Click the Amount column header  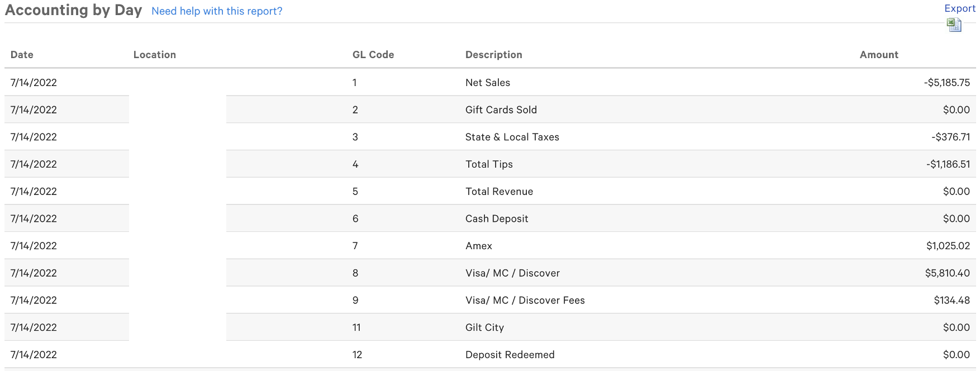[879, 55]
